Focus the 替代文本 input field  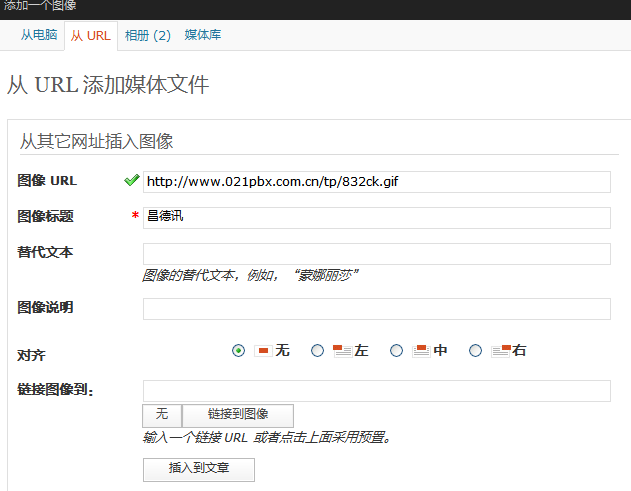[377, 254]
